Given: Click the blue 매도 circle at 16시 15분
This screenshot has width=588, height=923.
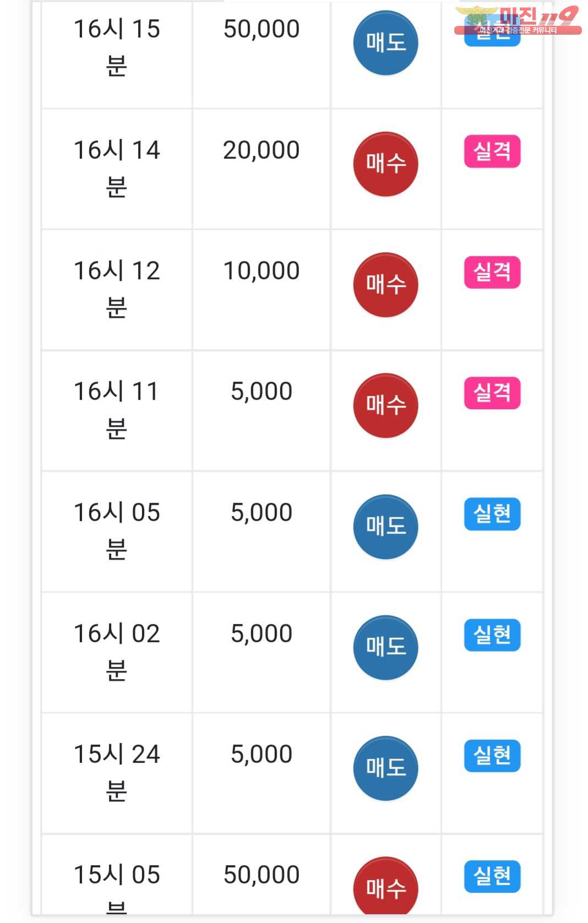Looking at the screenshot, I should (x=385, y=43).
